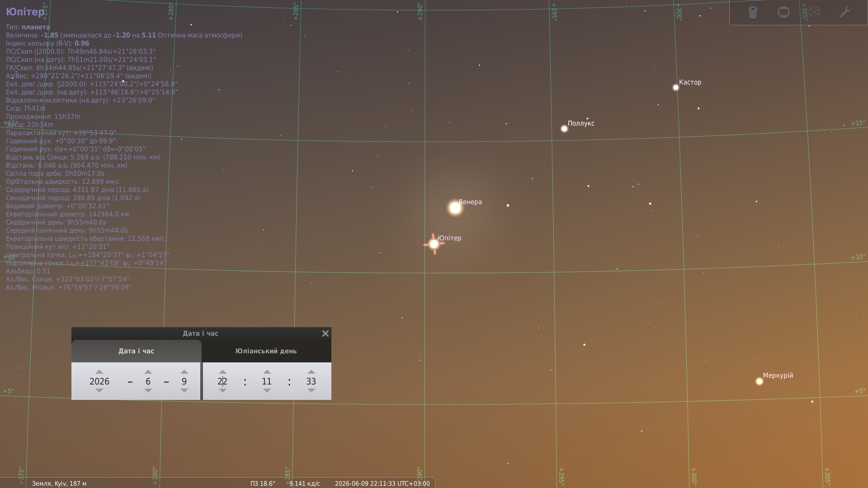Click the hour field showing 22
The height and width of the screenshot is (488, 868).
pyautogui.click(x=222, y=381)
